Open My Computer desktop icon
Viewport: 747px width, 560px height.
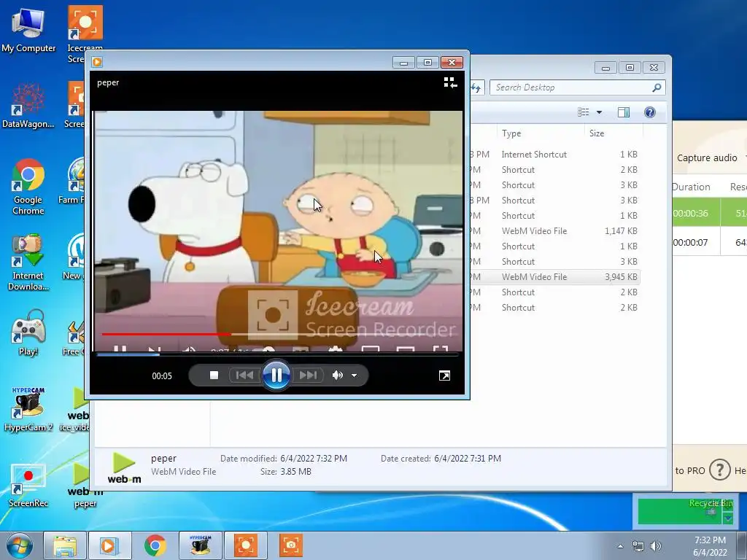(28, 30)
